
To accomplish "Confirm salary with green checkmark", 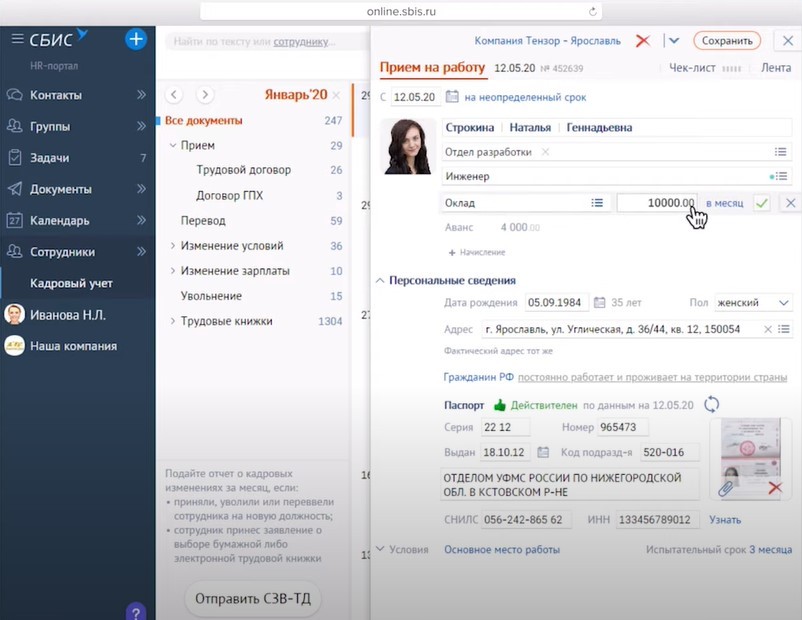I will click(762, 203).
